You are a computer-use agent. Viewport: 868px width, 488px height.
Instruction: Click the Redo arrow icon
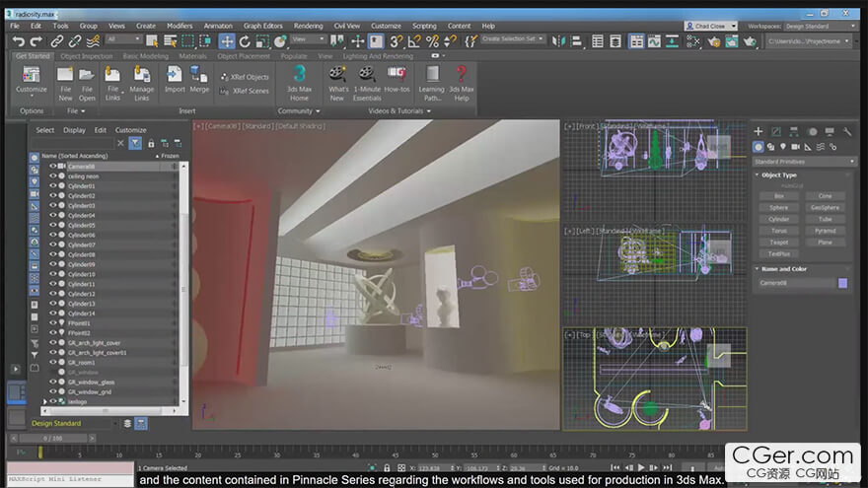pos(36,41)
